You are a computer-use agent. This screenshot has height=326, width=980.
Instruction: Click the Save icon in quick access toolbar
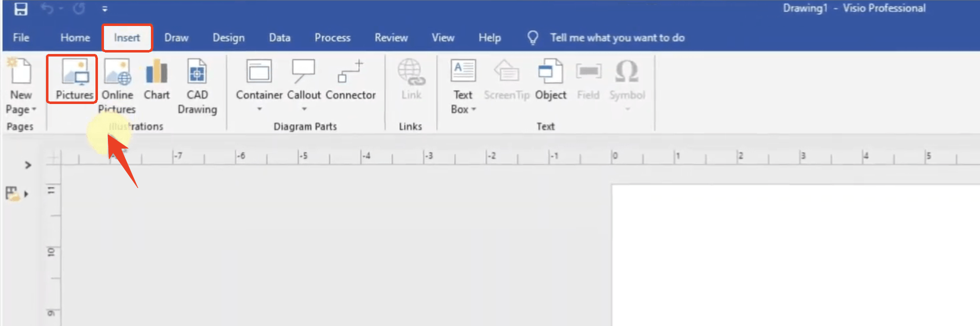(x=20, y=8)
